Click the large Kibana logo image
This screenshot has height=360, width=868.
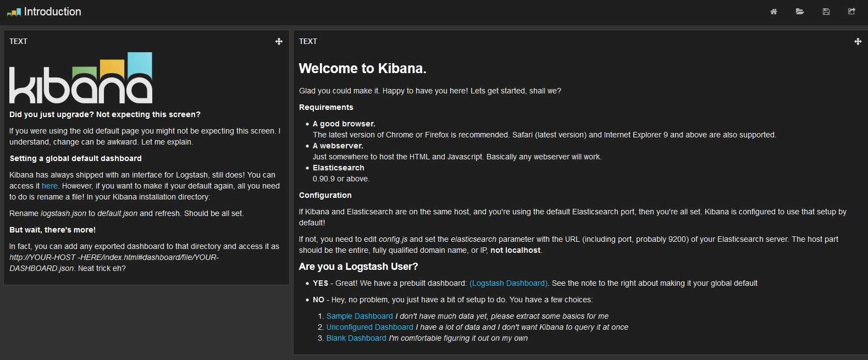point(81,78)
